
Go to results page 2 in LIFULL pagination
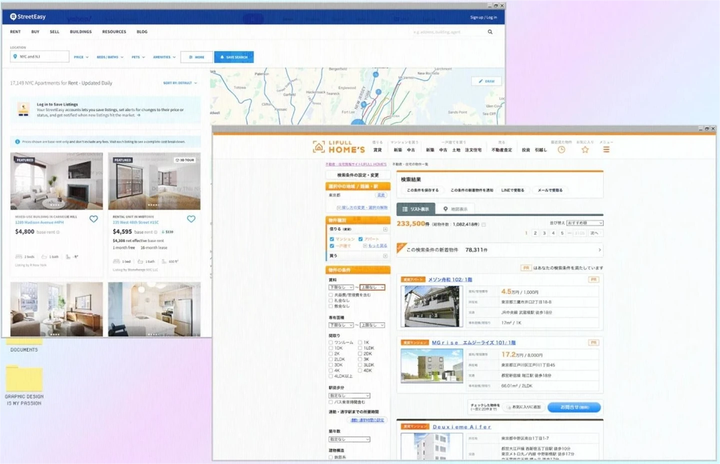point(535,233)
